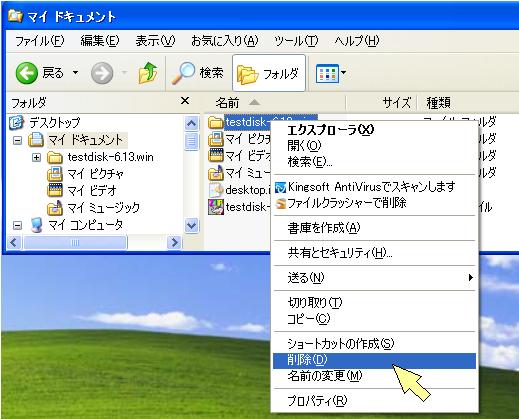Choose ショートカットの作成(S) menu entry
519x419 pixels.
[x=374, y=344]
